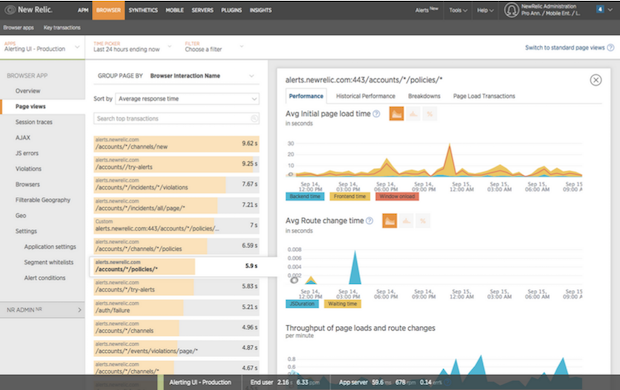Open Overview in the sidebar
This screenshot has height=390, width=620.
pos(28,91)
